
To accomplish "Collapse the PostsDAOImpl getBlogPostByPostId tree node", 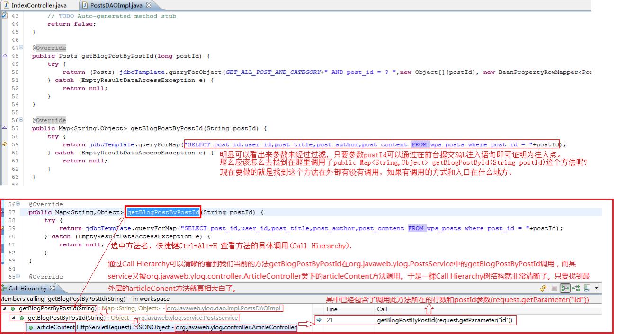I will [4, 308].
